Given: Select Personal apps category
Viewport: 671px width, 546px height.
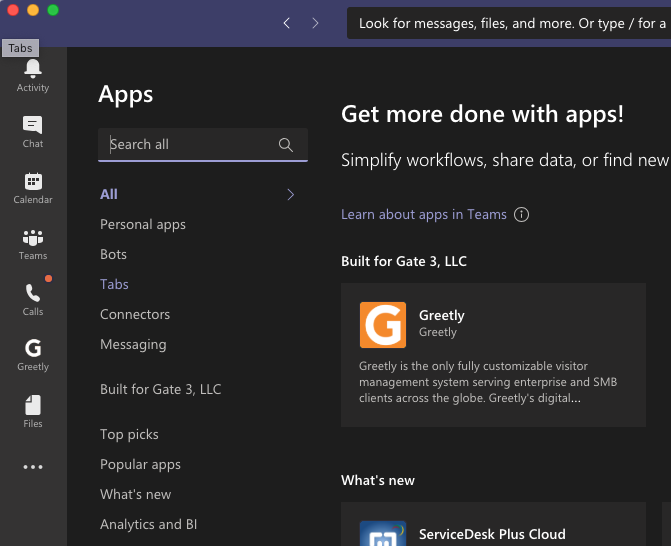Looking at the screenshot, I should [143, 225].
